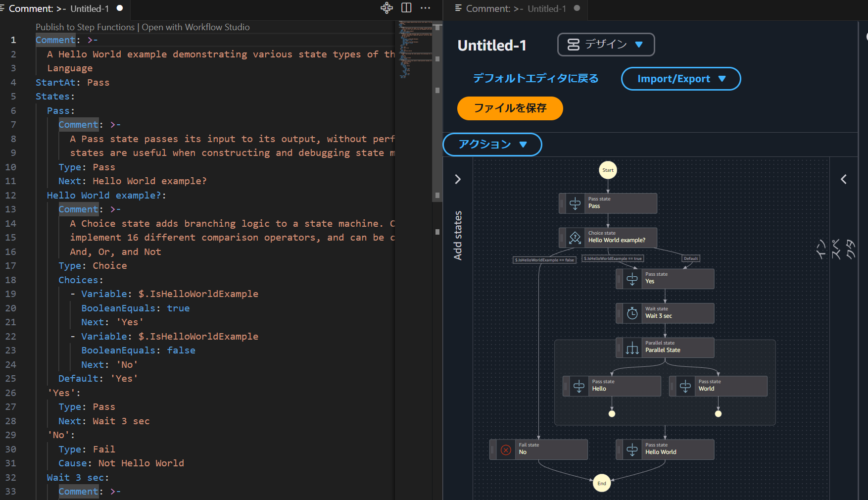Click the BooleanEquals: true line
This screenshot has width=868, height=500.
coord(136,308)
